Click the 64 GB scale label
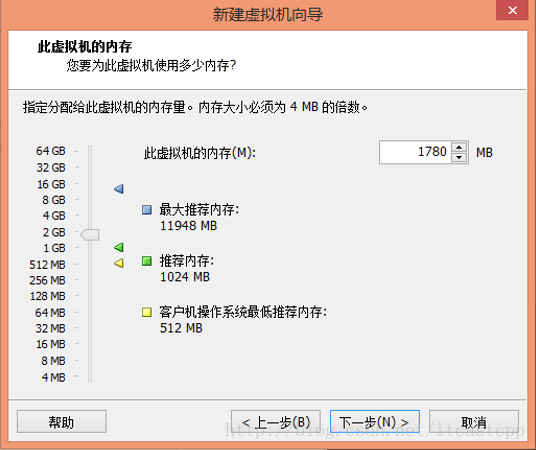 pos(51,151)
